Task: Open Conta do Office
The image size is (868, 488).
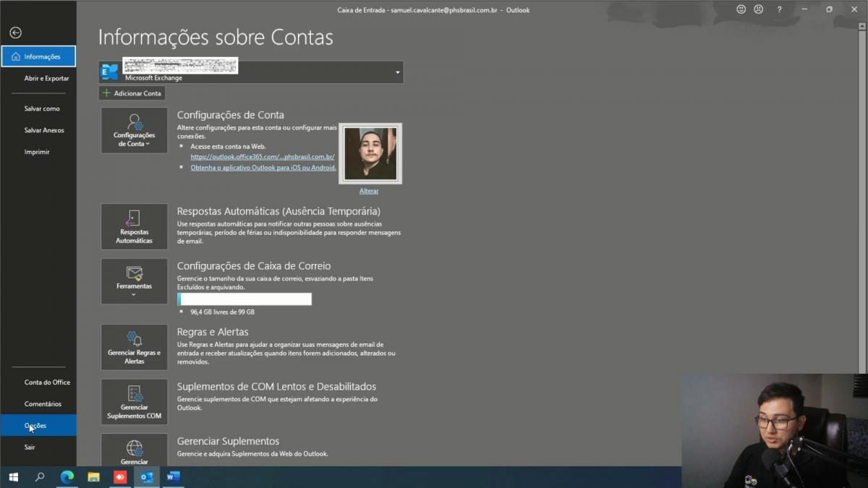Action: (47, 382)
